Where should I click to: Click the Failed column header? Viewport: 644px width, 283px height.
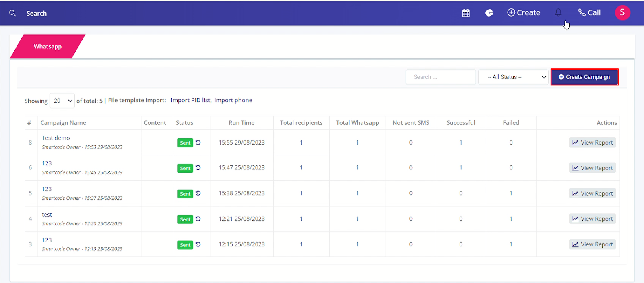click(511, 123)
